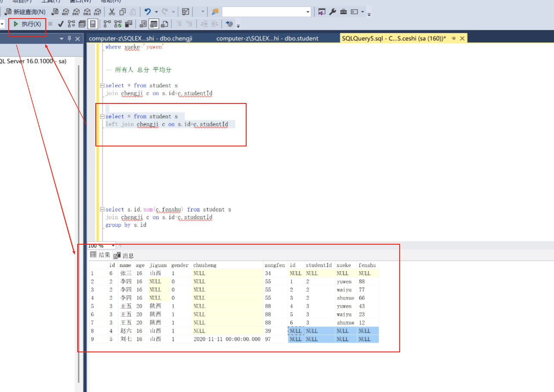The image size is (554, 392).
Task: Click the Find in Files icon
Action: [x=215, y=12]
